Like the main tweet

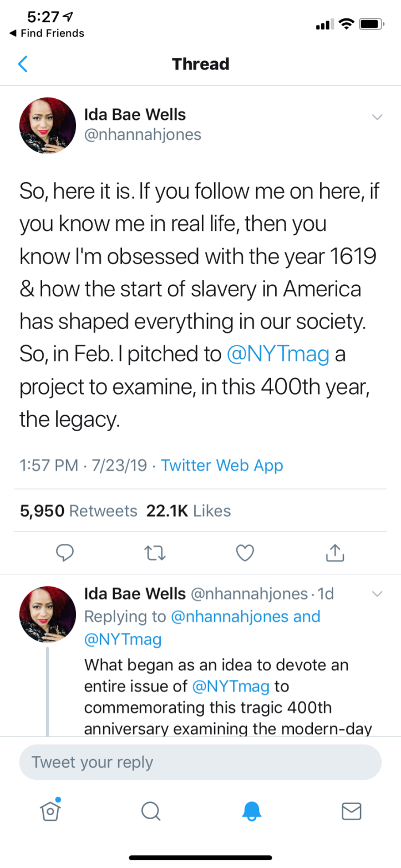[x=245, y=552]
